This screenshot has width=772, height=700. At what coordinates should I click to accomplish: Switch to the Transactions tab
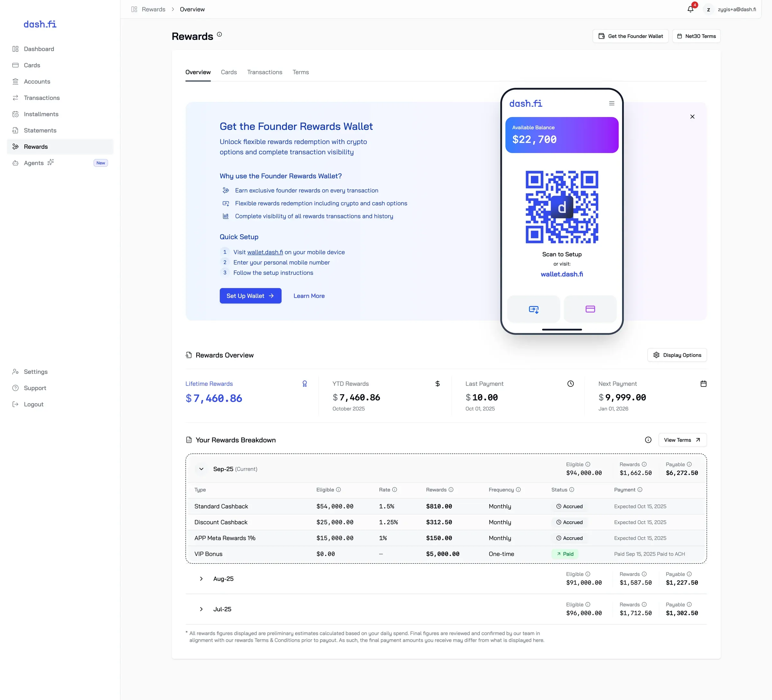265,72
